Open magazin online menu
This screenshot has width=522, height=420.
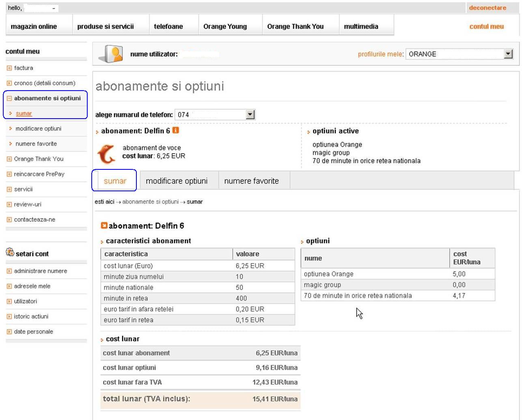pos(34,26)
